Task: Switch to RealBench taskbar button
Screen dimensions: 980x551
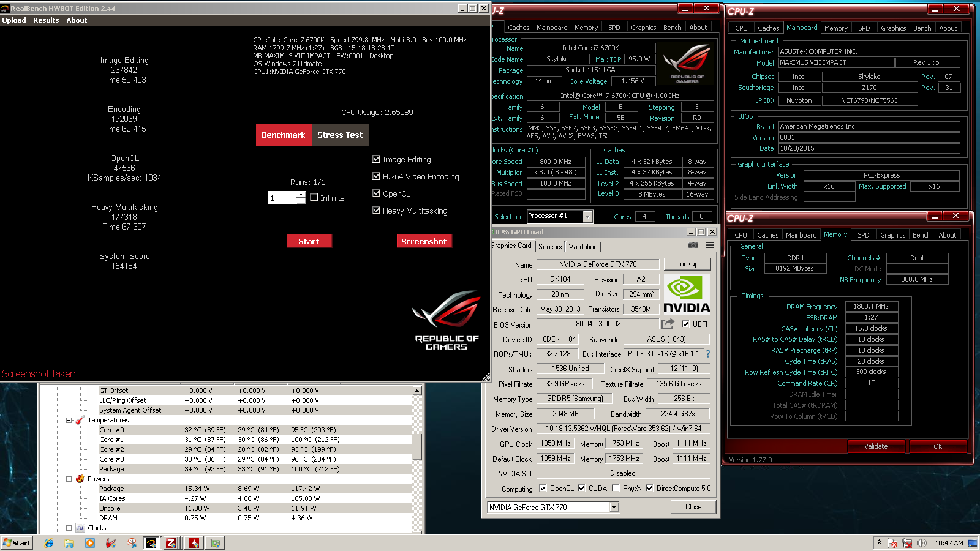Action: click(x=151, y=543)
